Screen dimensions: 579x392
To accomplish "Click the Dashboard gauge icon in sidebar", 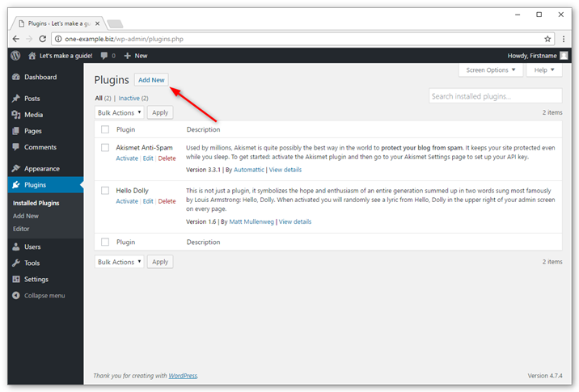I will click(x=16, y=77).
